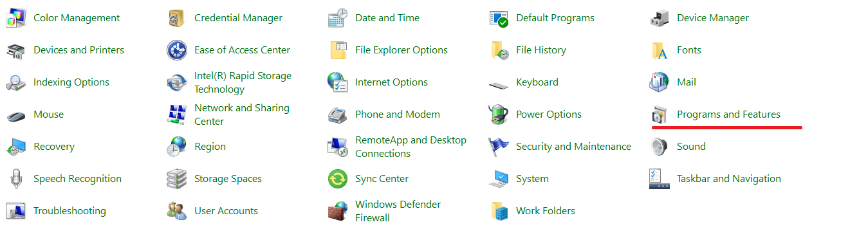868x238 pixels.
Task: Click the Internet Options link
Action: coord(391,82)
